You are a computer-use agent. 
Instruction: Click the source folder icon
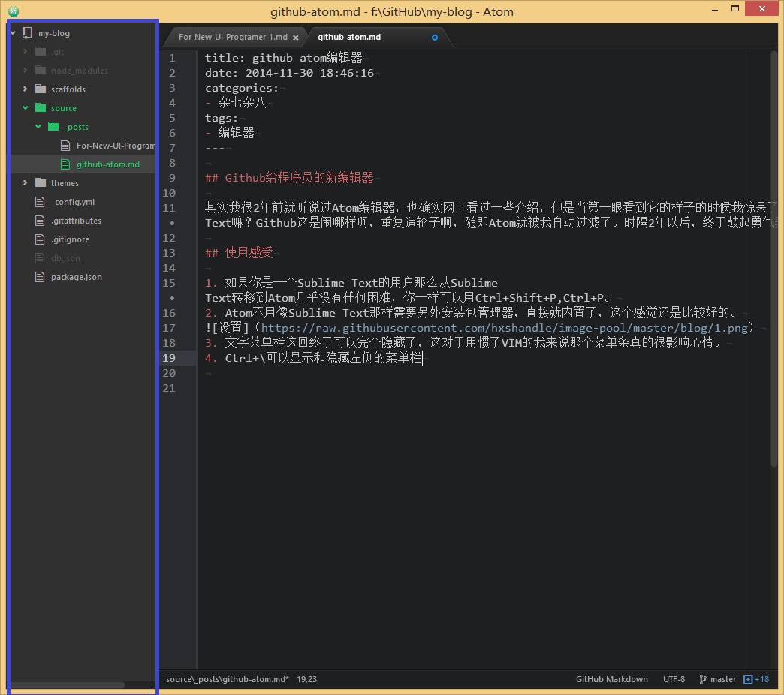point(41,108)
